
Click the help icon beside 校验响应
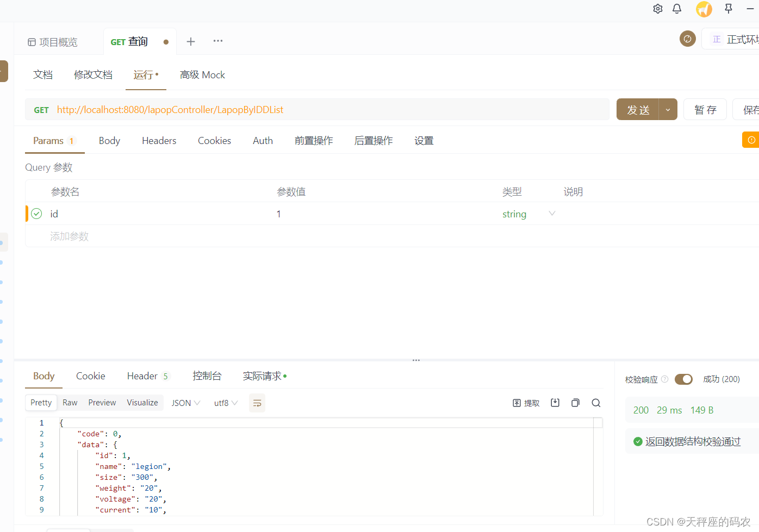664,379
